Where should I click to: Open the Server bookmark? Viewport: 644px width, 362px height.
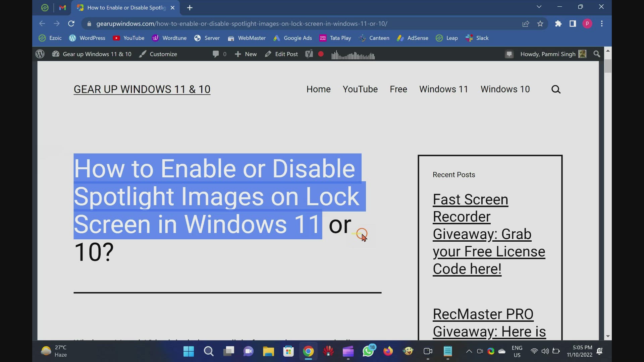[207, 38]
